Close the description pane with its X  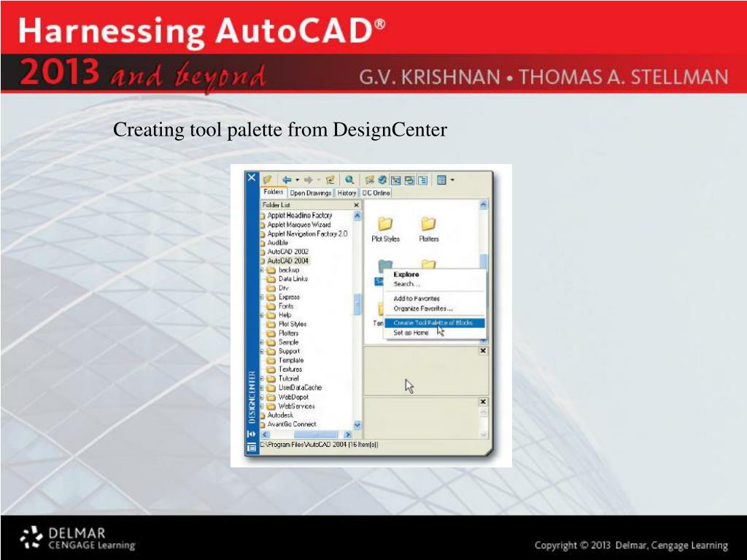pos(483,402)
